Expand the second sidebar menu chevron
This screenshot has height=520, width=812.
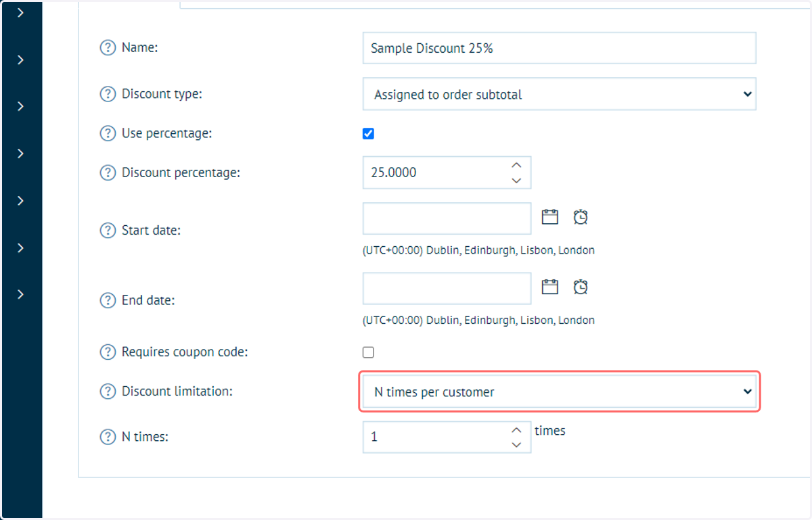tap(21, 60)
